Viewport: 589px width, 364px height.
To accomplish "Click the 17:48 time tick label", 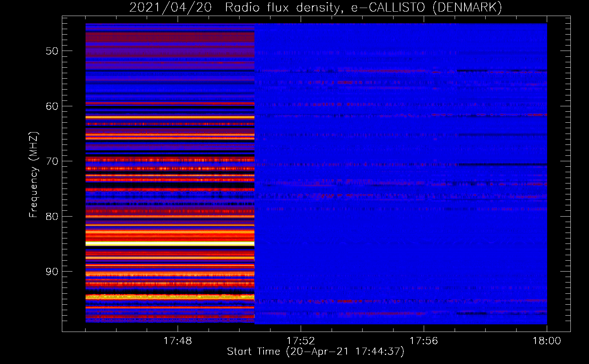I will 178,341.
